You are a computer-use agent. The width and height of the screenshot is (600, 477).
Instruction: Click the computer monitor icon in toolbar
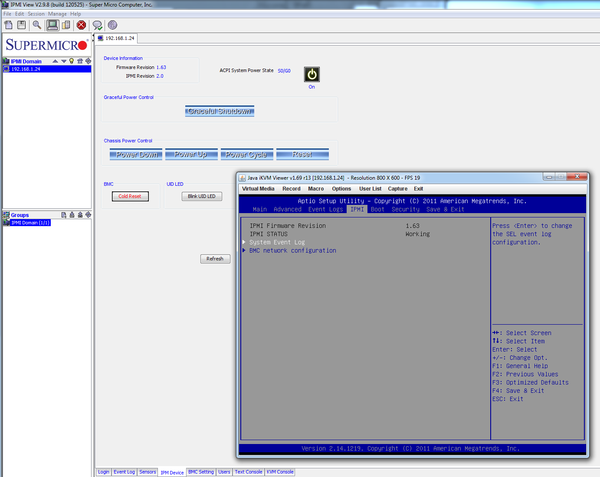(x=52, y=25)
